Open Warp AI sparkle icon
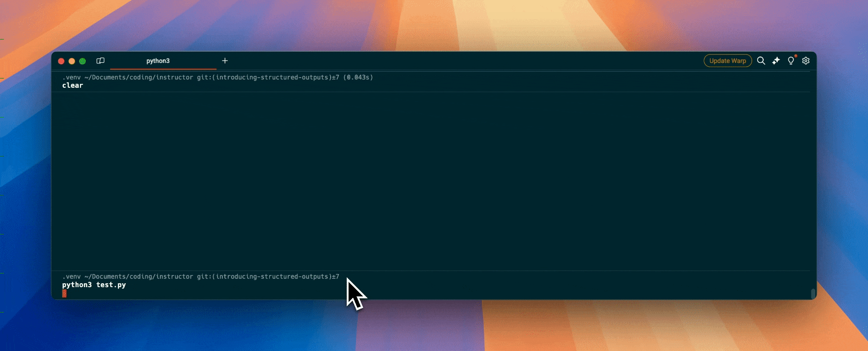Image resolution: width=868 pixels, height=351 pixels. (x=776, y=61)
